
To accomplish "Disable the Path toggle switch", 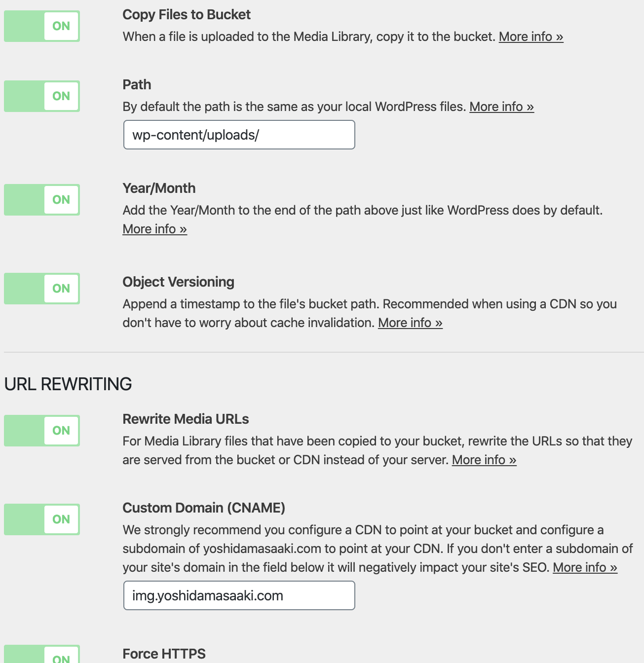I will pos(42,96).
